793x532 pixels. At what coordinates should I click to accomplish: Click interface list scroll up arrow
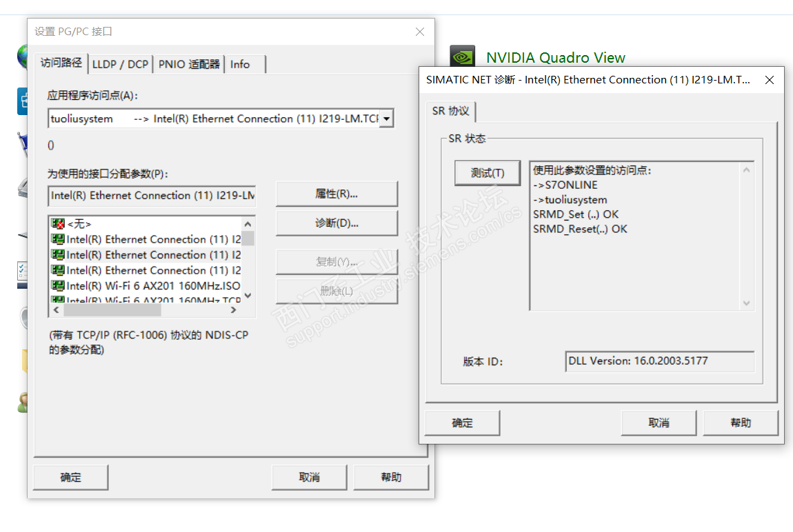click(x=248, y=224)
